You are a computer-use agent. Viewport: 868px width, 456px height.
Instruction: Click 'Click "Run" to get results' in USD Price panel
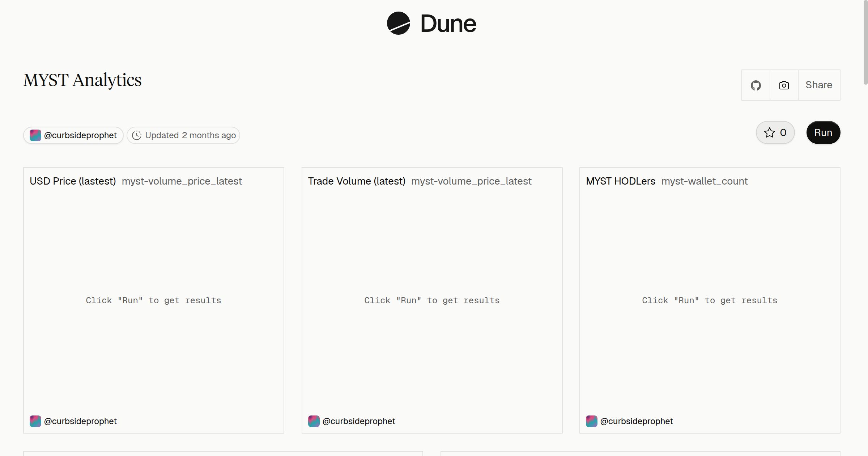pyautogui.click(x=153, y=300)
